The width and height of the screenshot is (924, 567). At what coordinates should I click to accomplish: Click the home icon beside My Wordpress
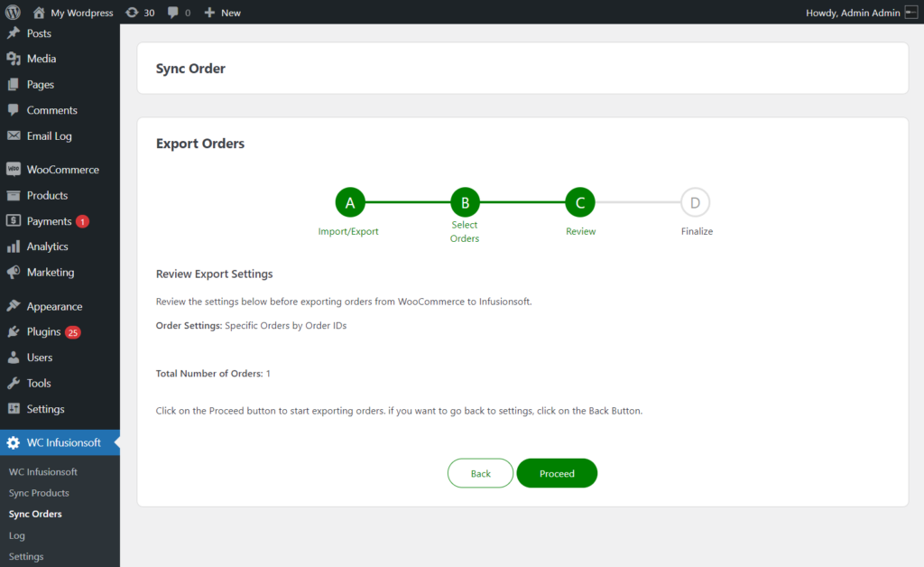pos(39,13)
